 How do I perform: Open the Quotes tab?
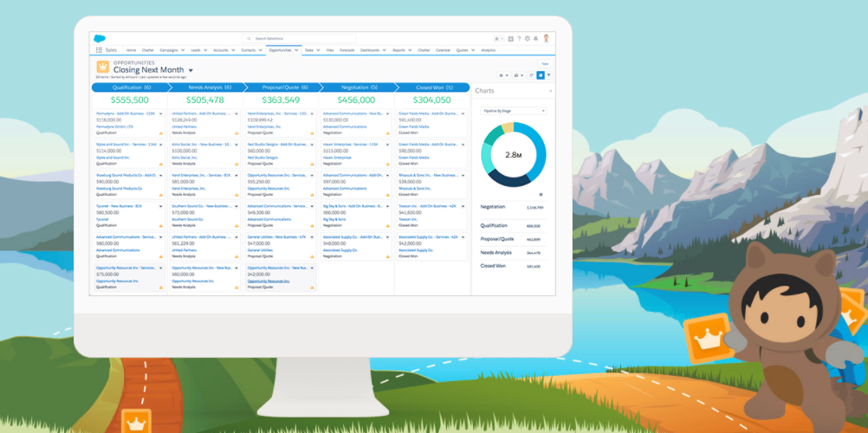pyautogui.click(x=463, y=50)
